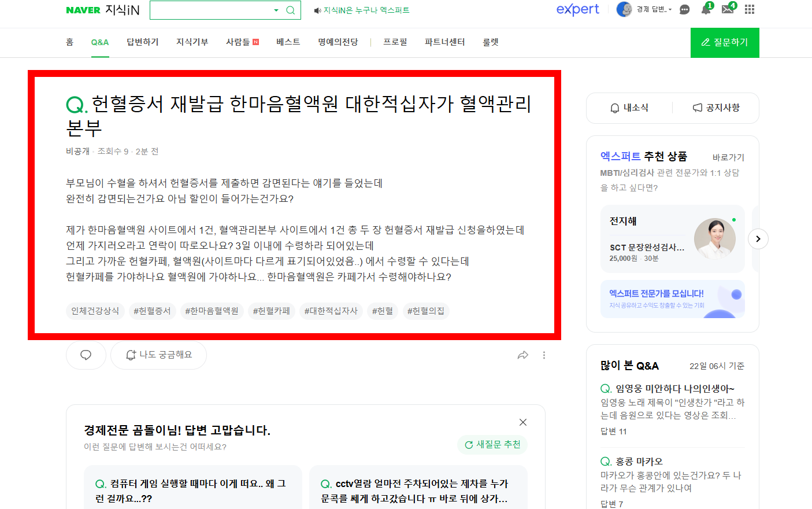The width and height of the screenshot is (812, 509).
Task: Click the #헌혈증서 hashtag
Action: [x=153, y=311]
